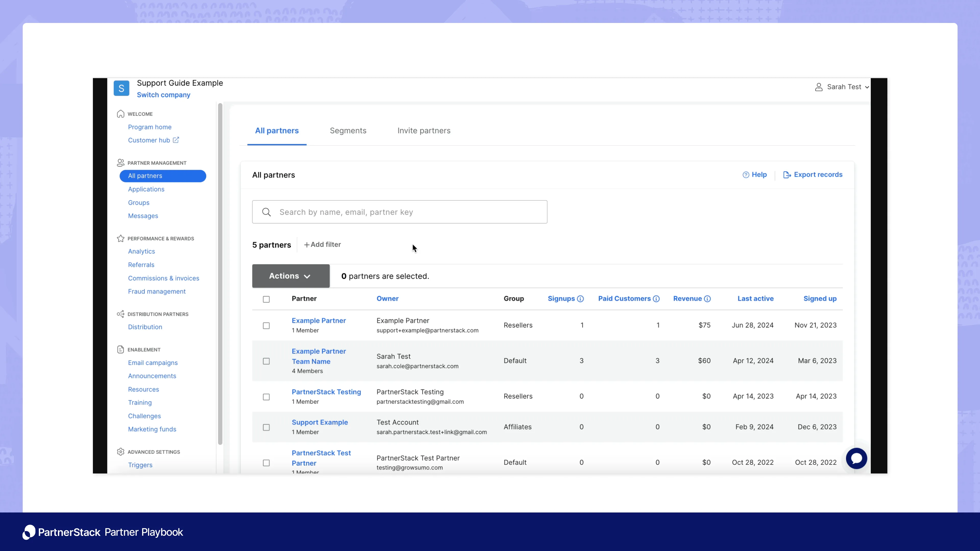Screen dimensions: 980x551
Task: Click Add filter to add a filter
Action: [322, 245]
